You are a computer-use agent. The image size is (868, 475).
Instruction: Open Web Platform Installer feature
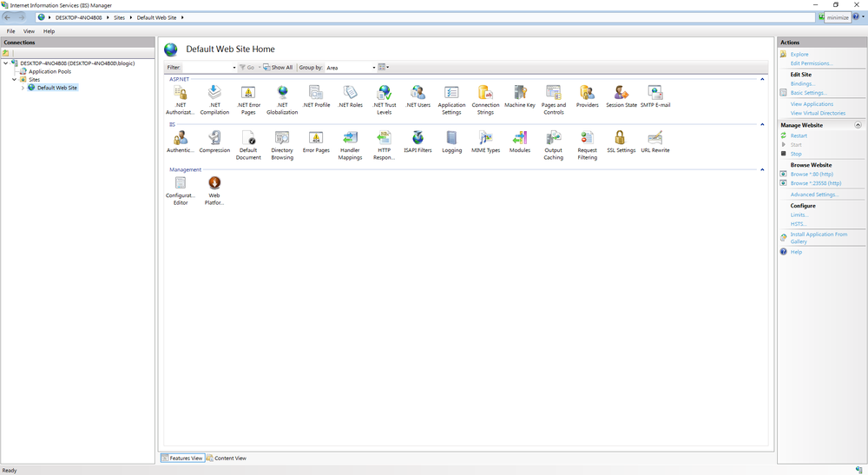[x=214, y=190]
